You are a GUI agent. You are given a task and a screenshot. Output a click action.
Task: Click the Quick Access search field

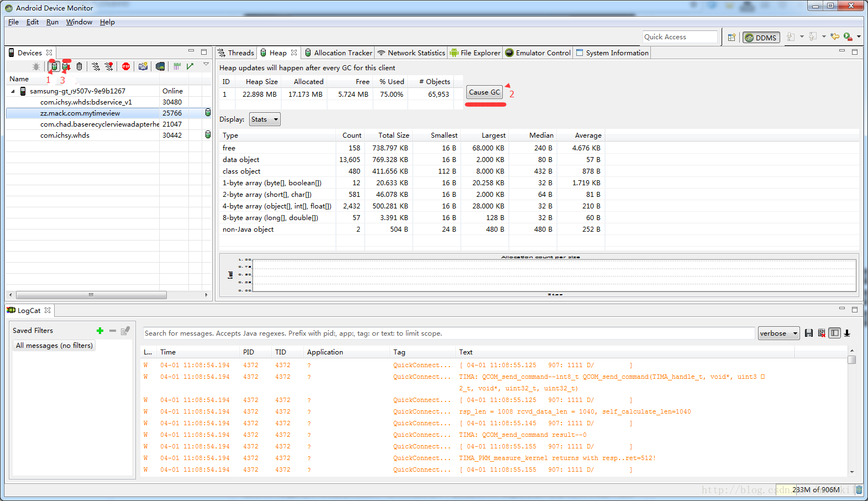click(x=680, y=37)
